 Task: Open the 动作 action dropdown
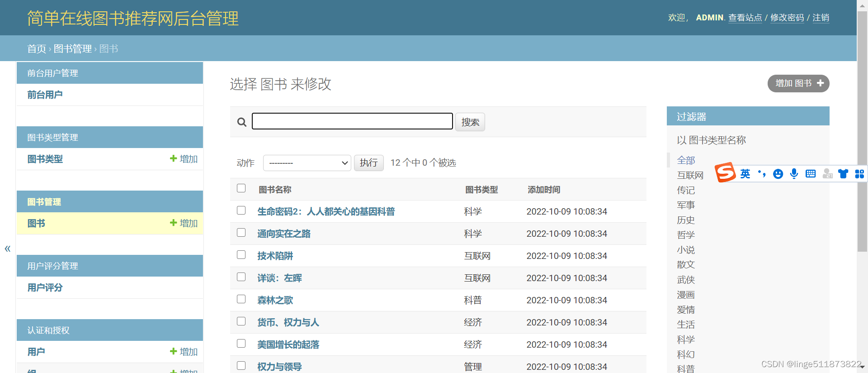click(x=307, y=163)
